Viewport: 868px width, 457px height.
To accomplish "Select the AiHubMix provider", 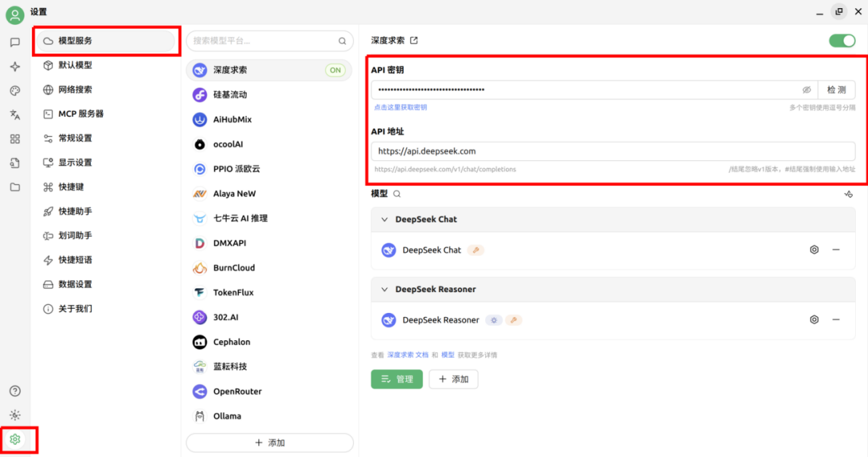I will [x=269, y=120].
